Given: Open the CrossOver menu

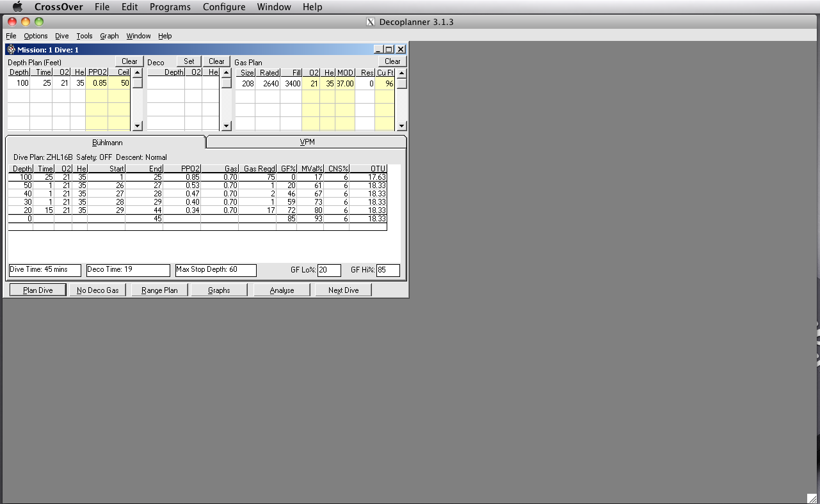Looking at the screenshot, I should pyautogui.click(x=59, y=7).
